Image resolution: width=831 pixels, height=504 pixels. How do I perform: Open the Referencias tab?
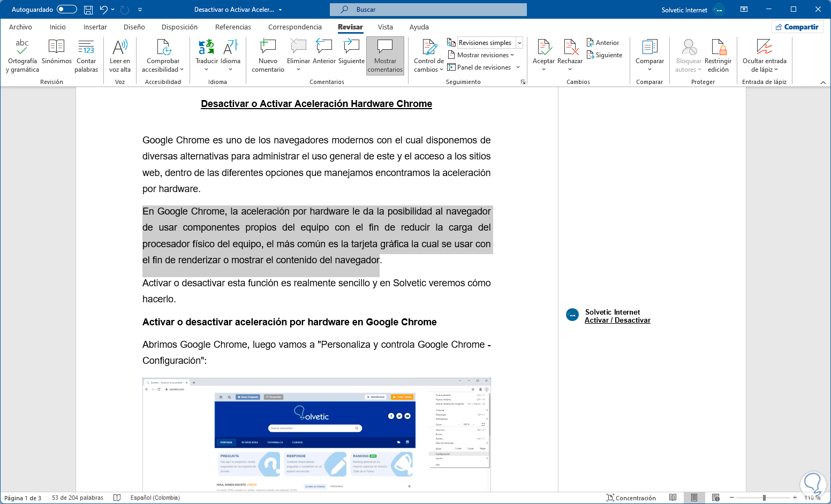233,27
